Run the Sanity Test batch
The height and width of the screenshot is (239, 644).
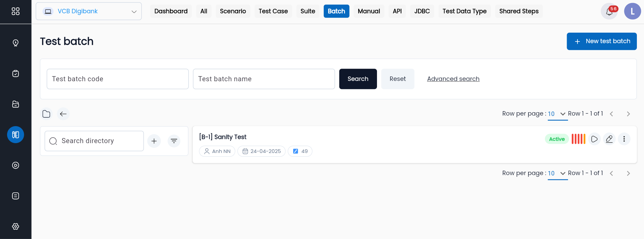click(x=594, y=139)
